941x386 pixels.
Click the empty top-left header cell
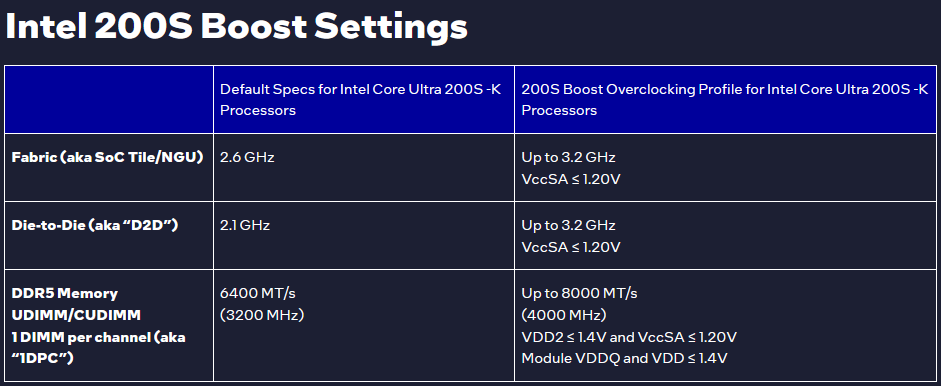coord(109,99)
